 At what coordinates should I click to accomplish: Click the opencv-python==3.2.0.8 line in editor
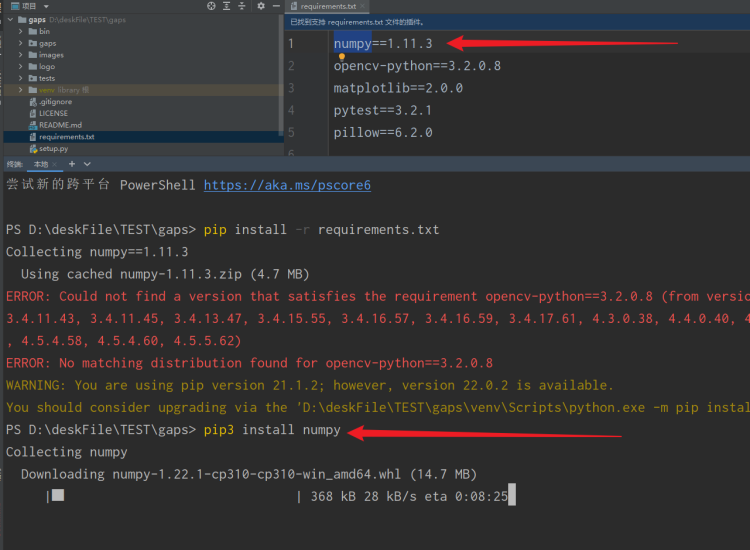(x=417, y=66)
